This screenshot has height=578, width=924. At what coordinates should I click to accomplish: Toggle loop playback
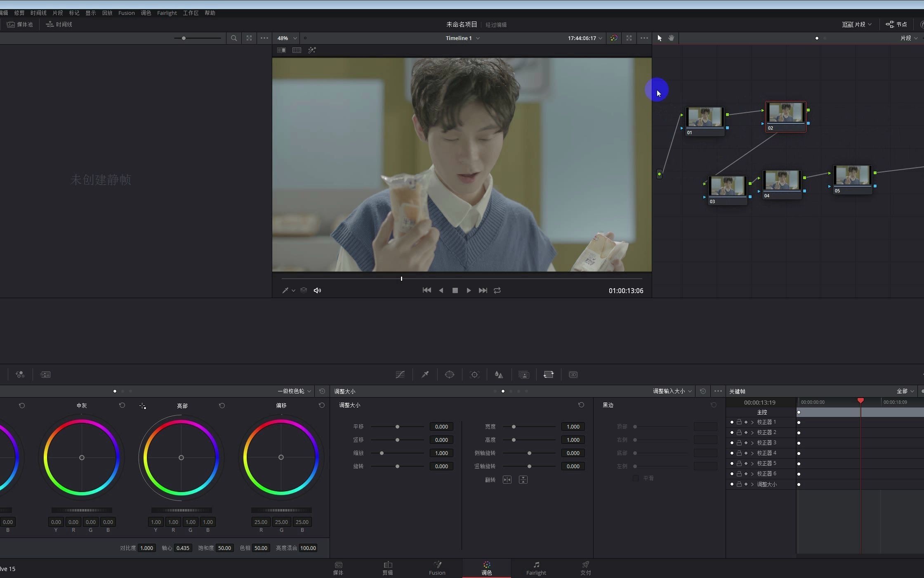(x=497, y=291)
